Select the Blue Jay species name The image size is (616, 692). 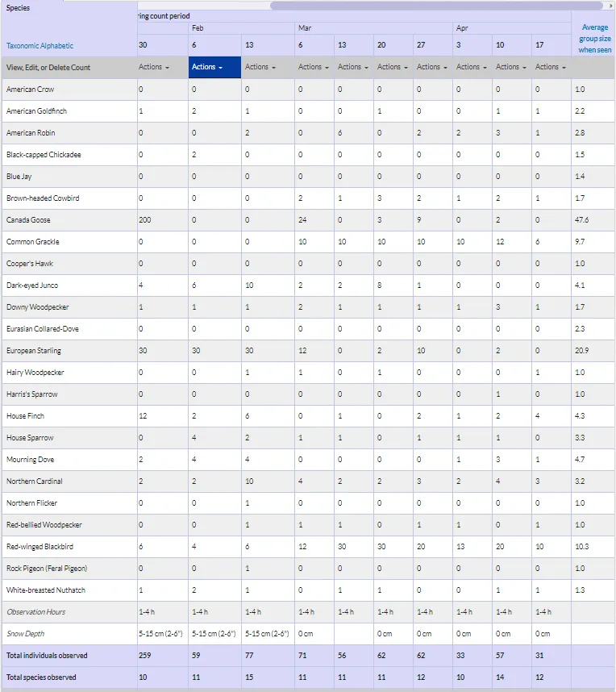(19, 177)
